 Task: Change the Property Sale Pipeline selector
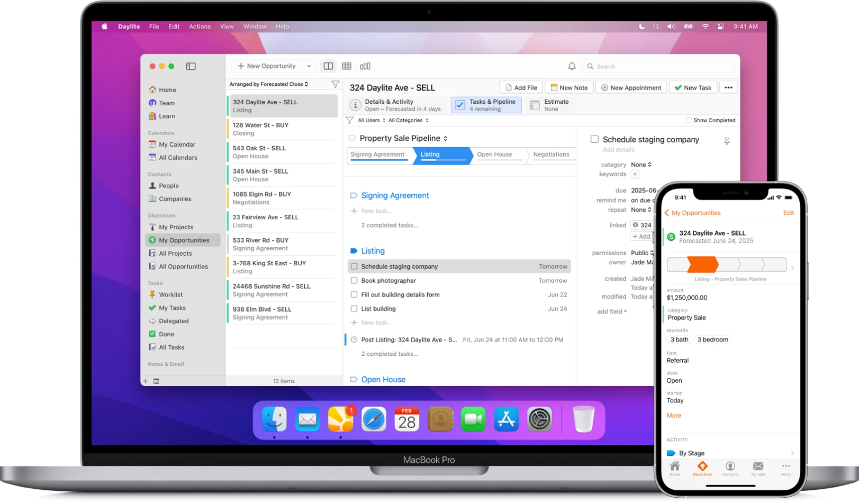click(x=403, y=138)
